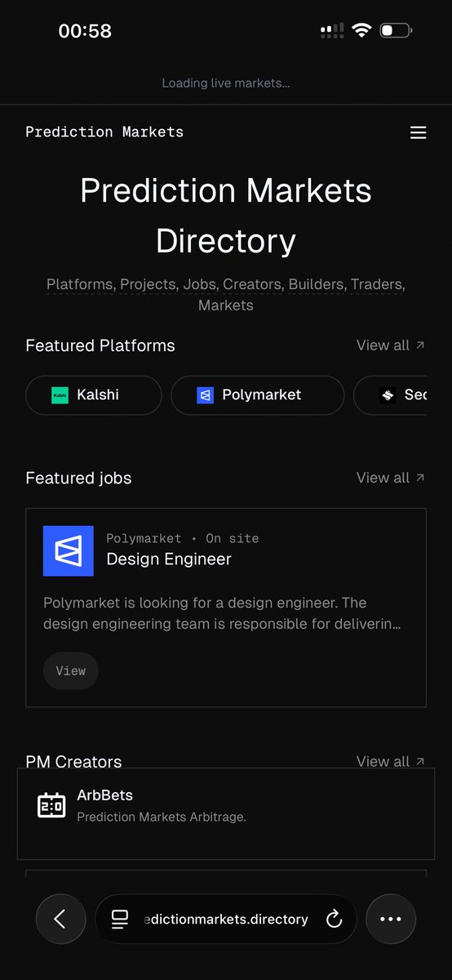Viewport: 452px width, 980px height.
Task: Open the browser three-dots menu
Action: [391, 919]
